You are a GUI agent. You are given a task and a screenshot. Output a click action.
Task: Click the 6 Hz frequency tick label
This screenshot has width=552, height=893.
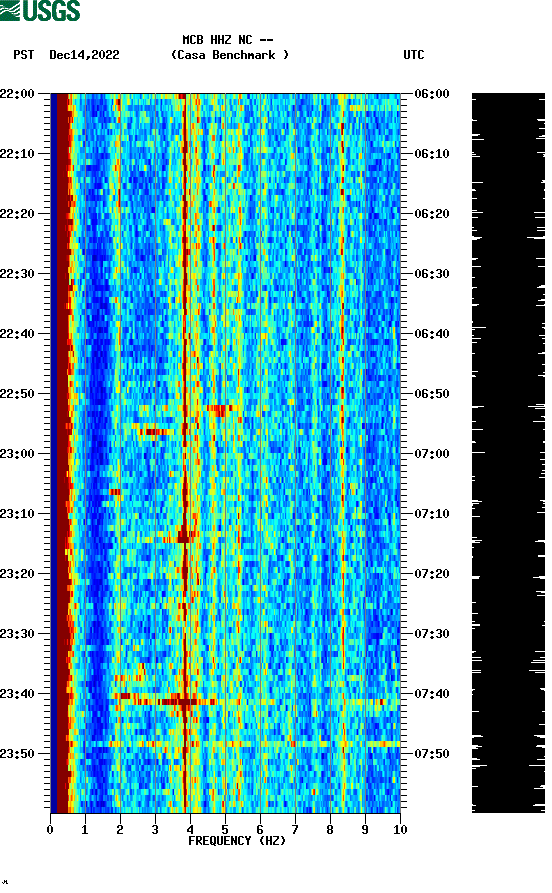(260, 830)
